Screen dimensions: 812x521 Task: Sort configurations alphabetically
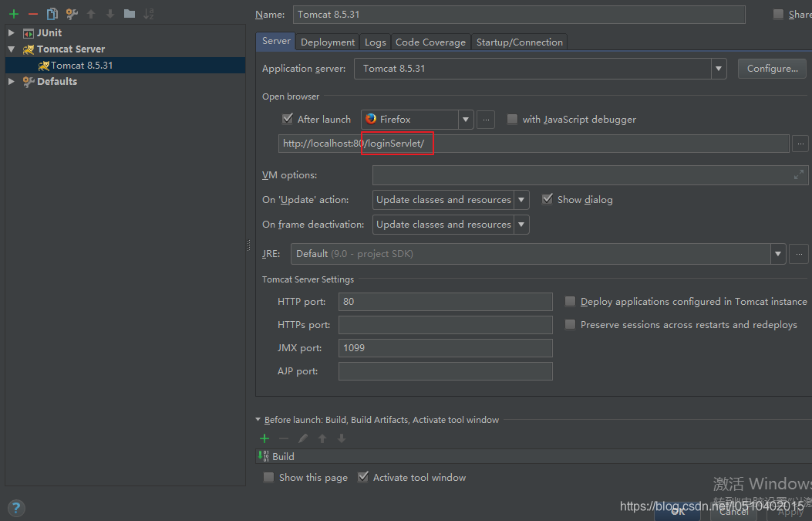149,14
